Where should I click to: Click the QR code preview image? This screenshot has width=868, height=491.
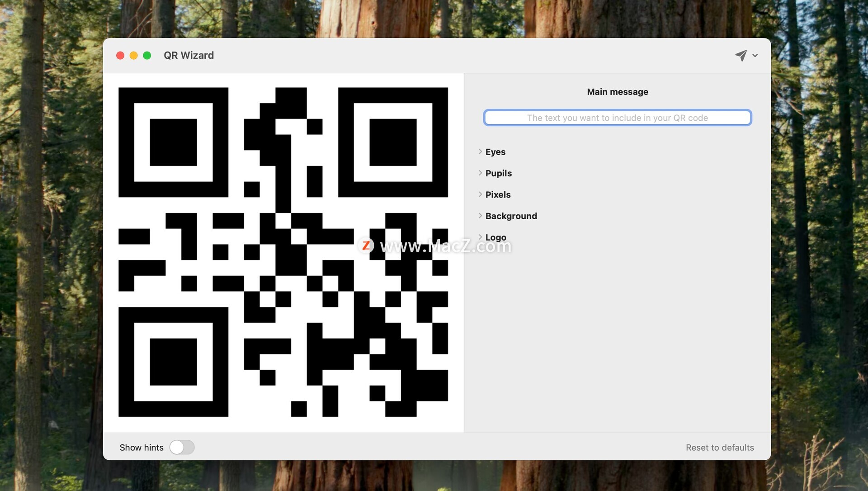point(283,252)
